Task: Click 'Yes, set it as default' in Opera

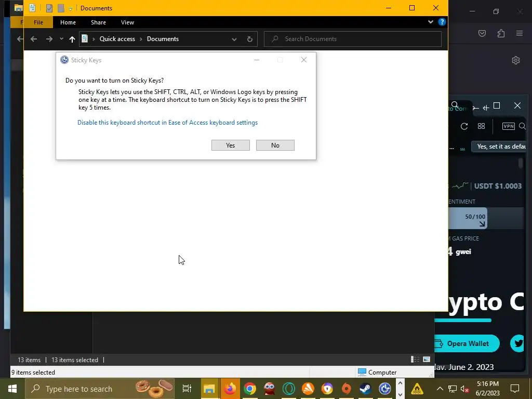Action: tap(499, 147)
